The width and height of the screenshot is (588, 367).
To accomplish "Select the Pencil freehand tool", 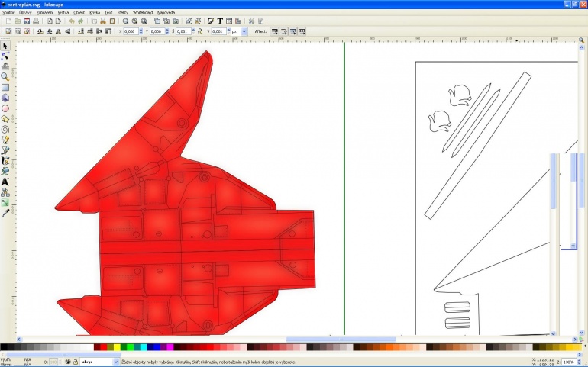I will pyautogui.click(x=5, y=140).
